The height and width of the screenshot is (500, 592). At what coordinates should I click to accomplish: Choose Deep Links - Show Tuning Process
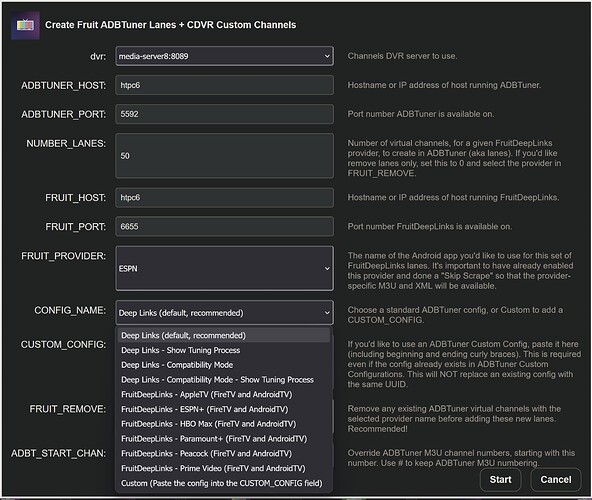coord(224,350)
